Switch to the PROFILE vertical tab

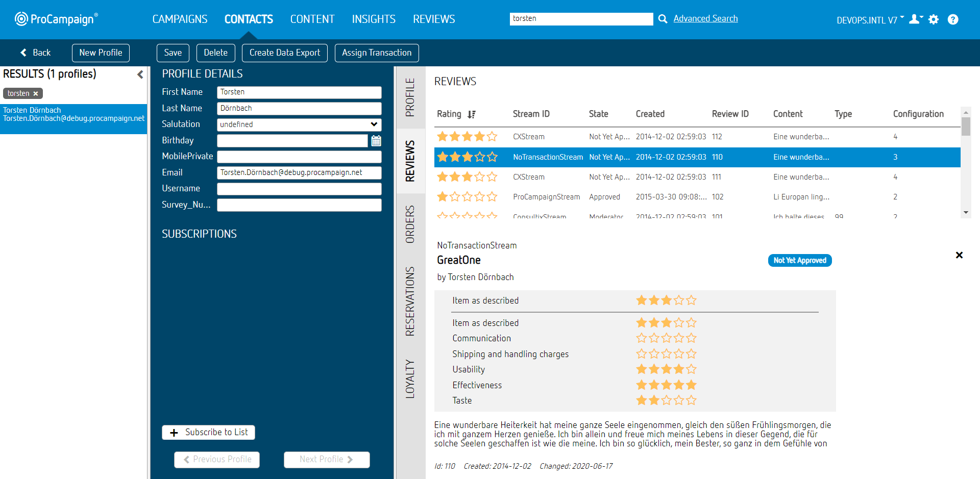point(410,97)
